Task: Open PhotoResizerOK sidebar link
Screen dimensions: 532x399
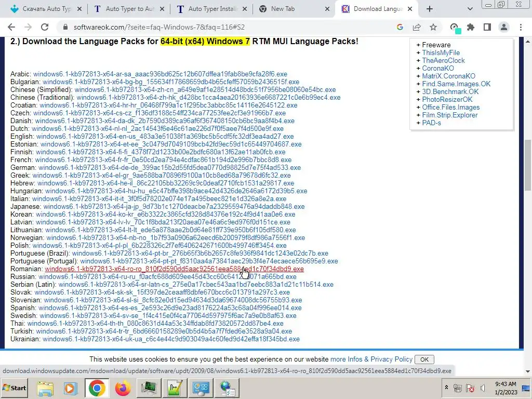Action: click(x=447, y=99)
